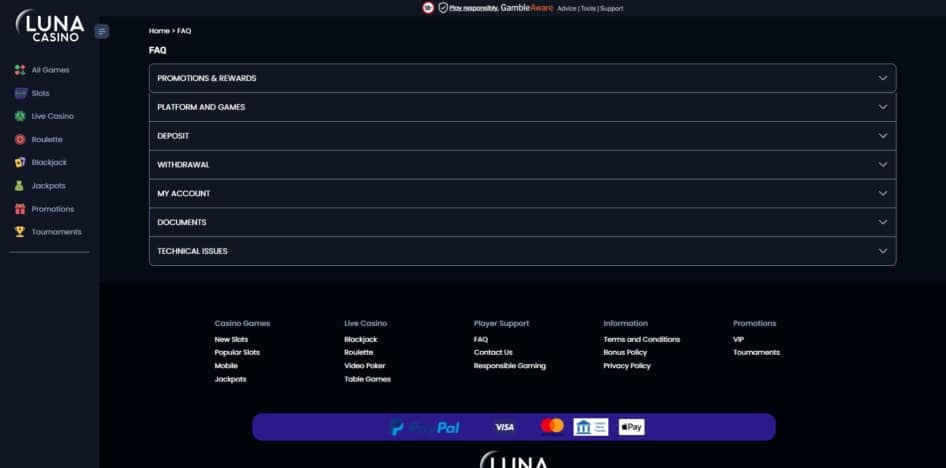Click the Mastercard payment logo
Viewport: 946px width, 468px height.
coord(552,426)
